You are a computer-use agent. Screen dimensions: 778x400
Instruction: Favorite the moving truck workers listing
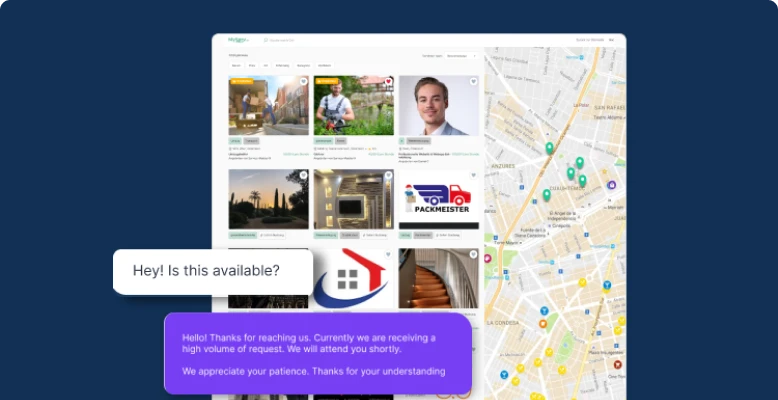[x=303, y=81]
